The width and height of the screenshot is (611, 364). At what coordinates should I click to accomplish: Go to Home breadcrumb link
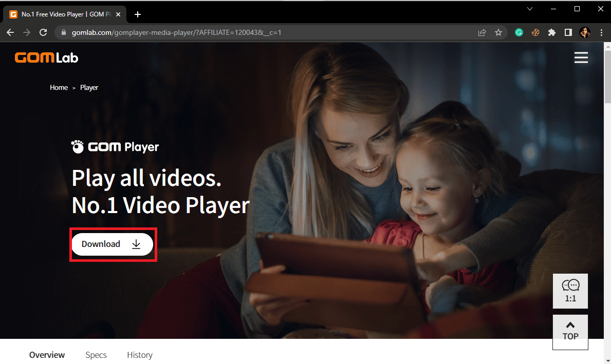[x=59, y=88]
